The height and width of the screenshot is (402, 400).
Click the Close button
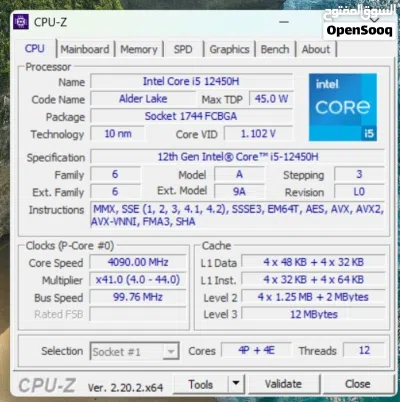(358, 384)
